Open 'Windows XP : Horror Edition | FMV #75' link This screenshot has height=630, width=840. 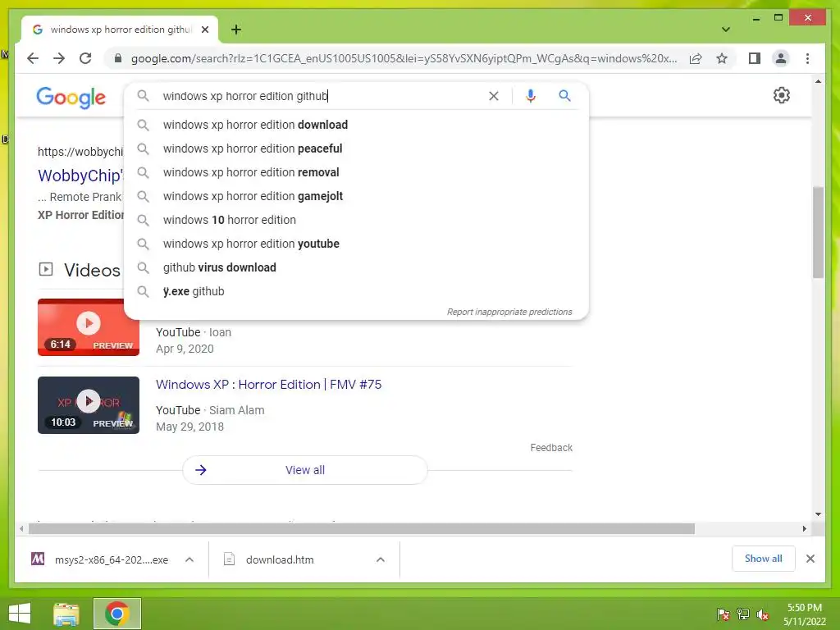268,384
